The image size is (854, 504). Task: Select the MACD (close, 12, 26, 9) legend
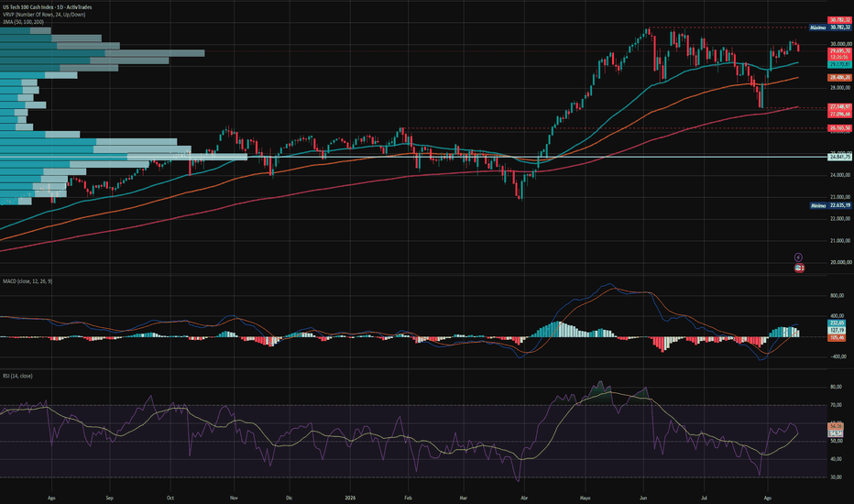(x=27, y=281)
